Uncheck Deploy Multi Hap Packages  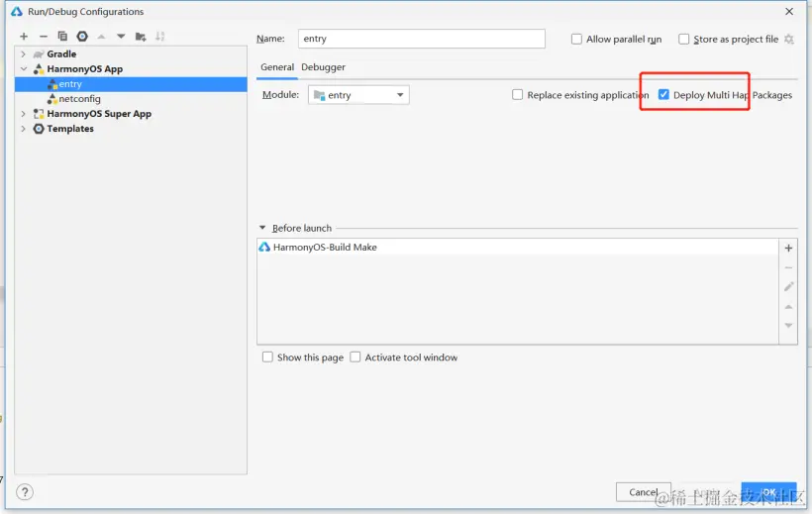pyautogui.click(x=663, y=95)
